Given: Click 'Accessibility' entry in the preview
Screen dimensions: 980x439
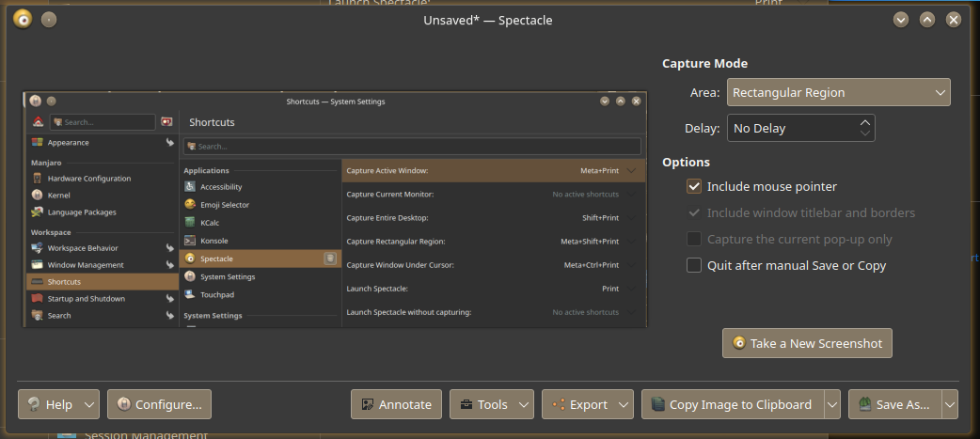Looking at the screenshot, I should [221, 187].
